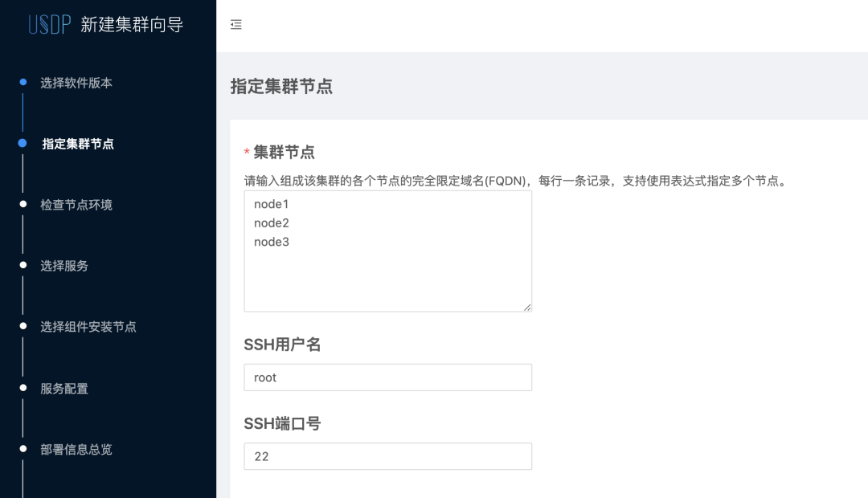Click the resize handle of the node text area

point(528,308)
